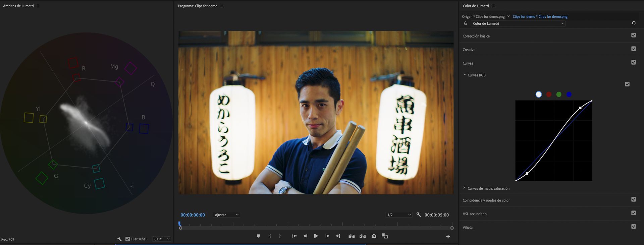Screen dimensions: 644x245
Task: Uncheck the Viñeta section checkbox
Action: (x=633, y=227)
